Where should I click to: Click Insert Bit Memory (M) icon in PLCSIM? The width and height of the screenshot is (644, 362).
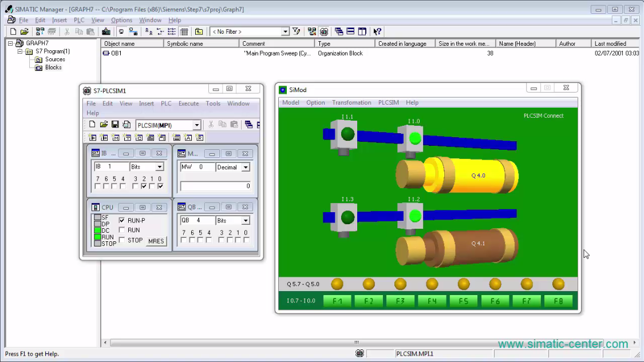pos(116,137)
